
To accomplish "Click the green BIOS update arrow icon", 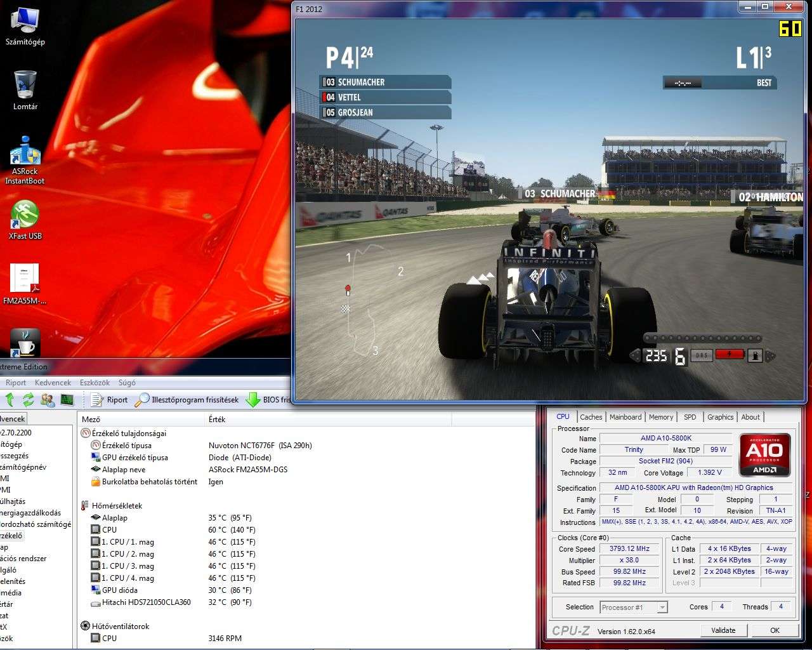I will [x=253, y=399].
